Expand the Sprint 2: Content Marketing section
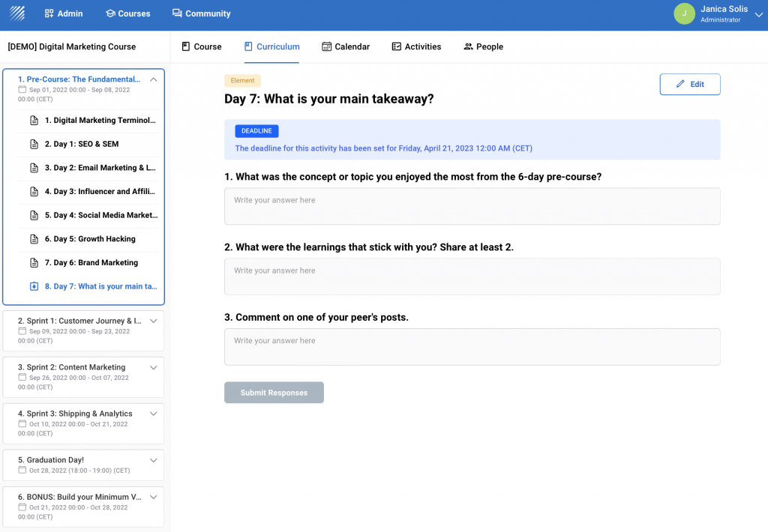Image resolution: width=768 pixels, height=532 pixels. (153, 367)
